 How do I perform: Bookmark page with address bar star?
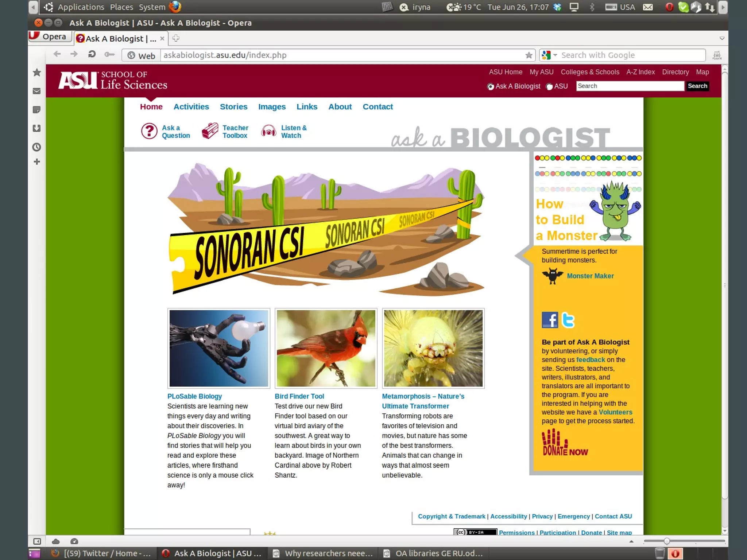(529, 55)
